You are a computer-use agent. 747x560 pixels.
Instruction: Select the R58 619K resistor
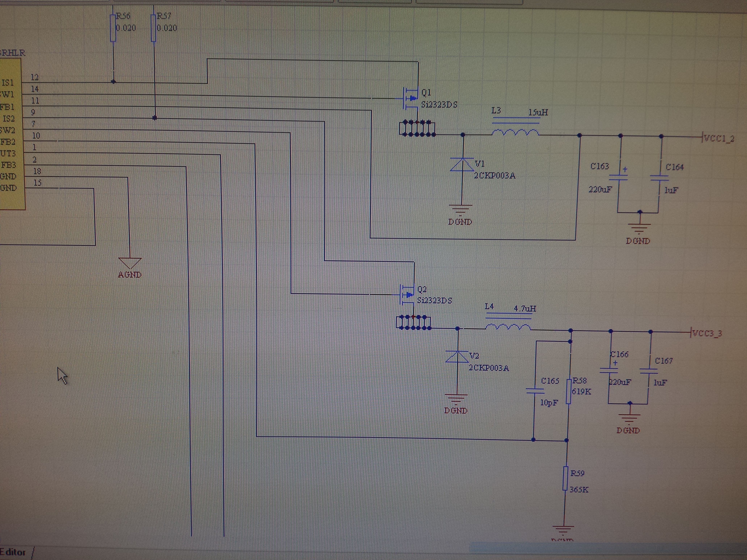(568, 391)
